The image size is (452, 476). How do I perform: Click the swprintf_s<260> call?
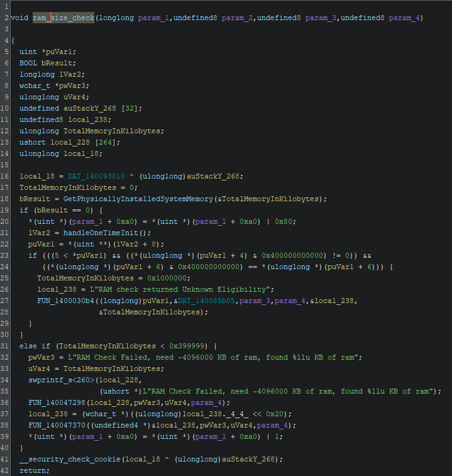62,380
